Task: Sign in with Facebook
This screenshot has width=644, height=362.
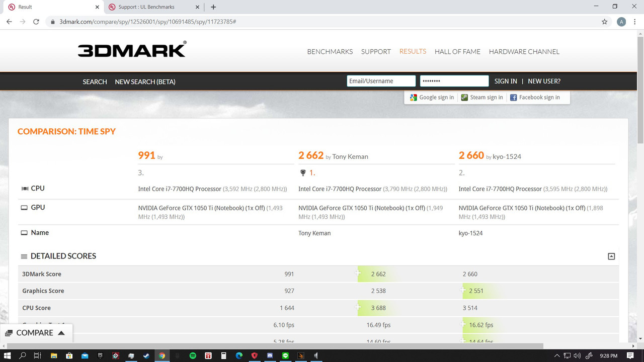Action: coord(535,98)
